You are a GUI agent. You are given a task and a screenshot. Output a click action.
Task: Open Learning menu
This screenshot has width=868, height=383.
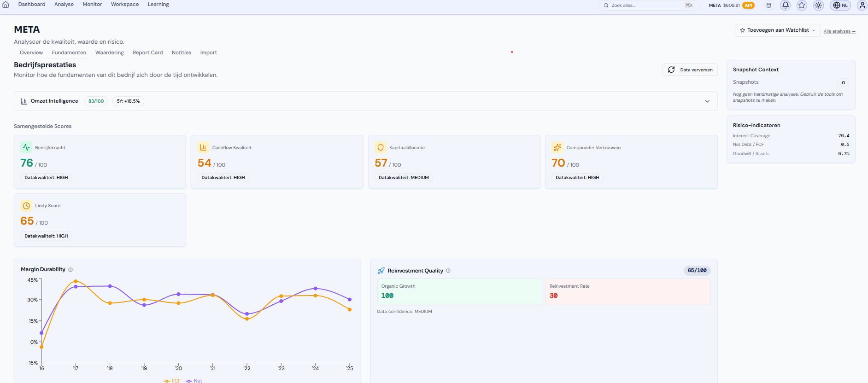pos(158,5)
